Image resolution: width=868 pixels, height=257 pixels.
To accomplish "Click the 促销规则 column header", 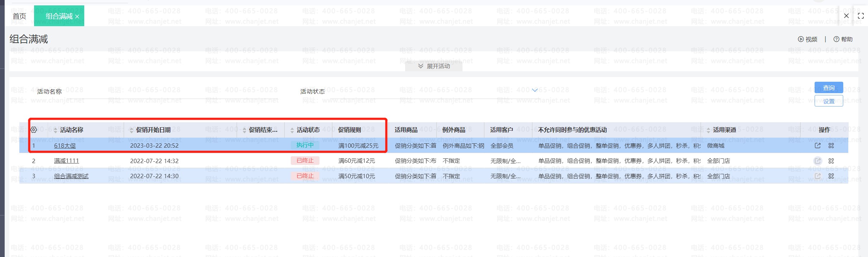I will 350,130.
